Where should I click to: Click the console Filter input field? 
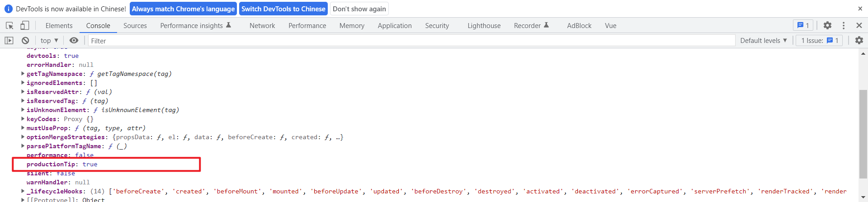(411, 41)
